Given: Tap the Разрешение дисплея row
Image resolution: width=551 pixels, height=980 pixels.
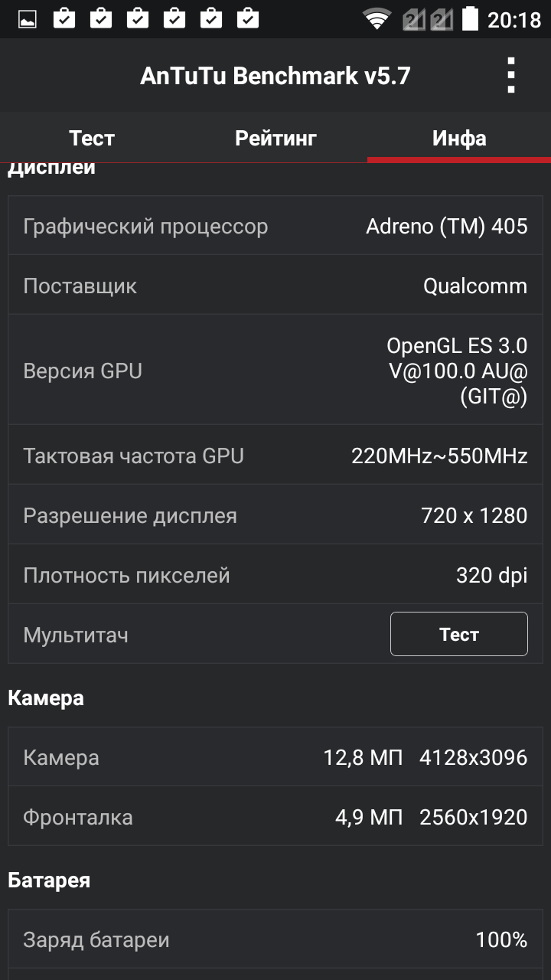Looking at the screenshot, I should tap(275, 515).
